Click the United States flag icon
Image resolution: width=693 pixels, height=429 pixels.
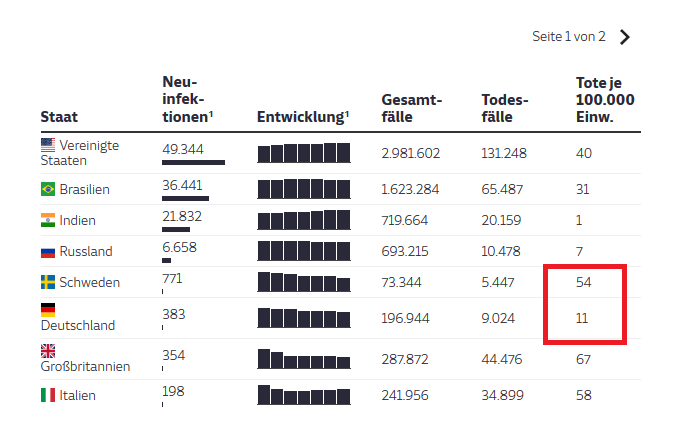tap(48, 145)
